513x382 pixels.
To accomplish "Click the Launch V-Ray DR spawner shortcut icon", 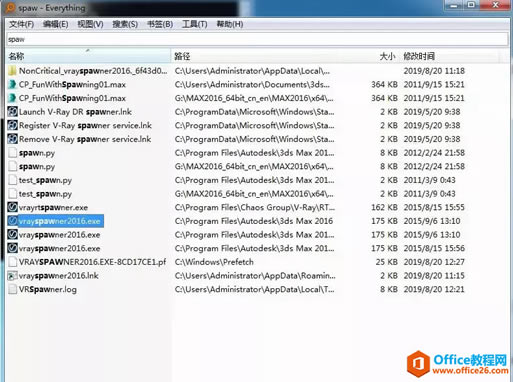I will (x=12, y=112).
